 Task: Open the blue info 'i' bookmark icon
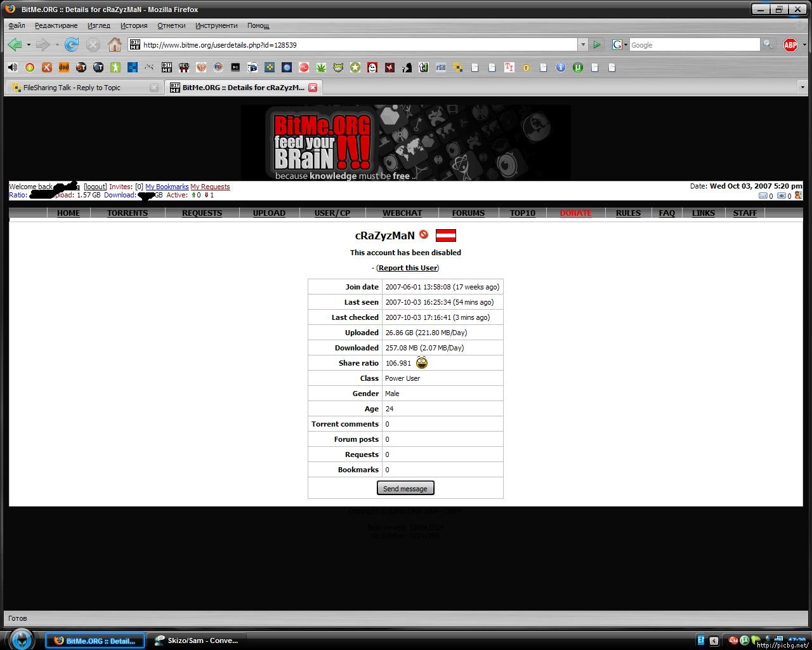point(561,67)
